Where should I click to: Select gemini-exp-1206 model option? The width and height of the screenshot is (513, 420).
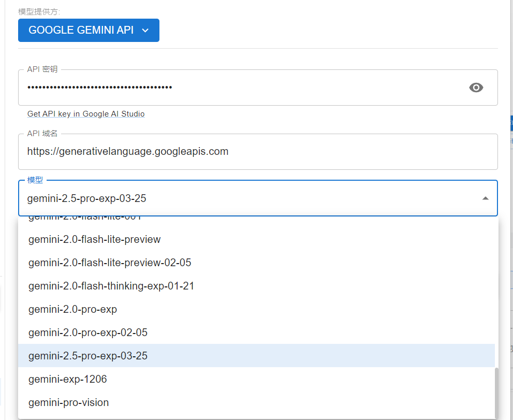[x=256, y=379]
